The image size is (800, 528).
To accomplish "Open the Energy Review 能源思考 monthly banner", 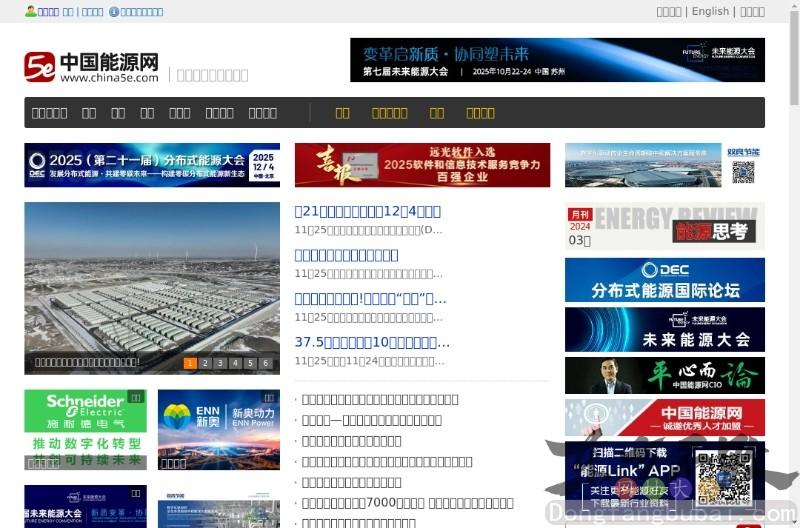I will 665,226.
